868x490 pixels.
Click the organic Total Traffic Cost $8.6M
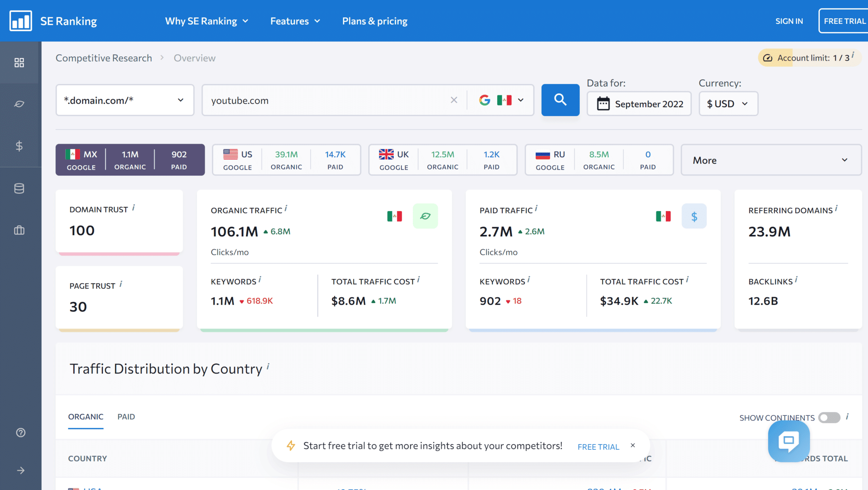click(x=348, y=301)
